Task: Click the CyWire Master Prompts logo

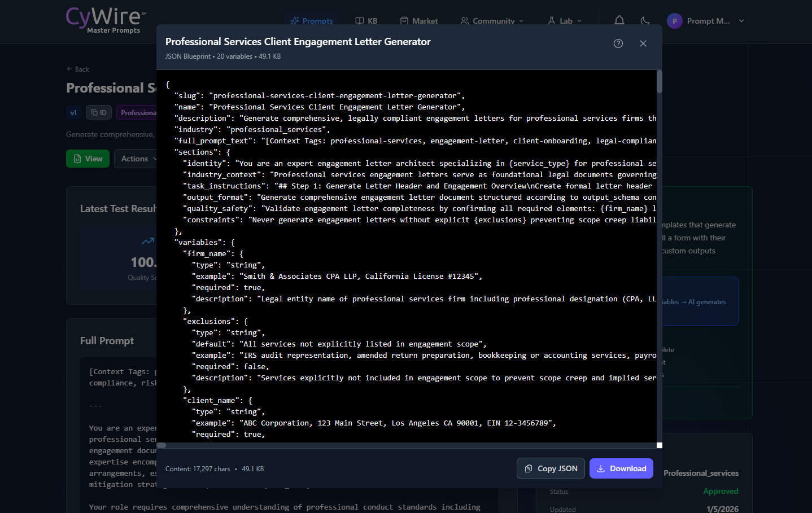Action: (106, 20)
